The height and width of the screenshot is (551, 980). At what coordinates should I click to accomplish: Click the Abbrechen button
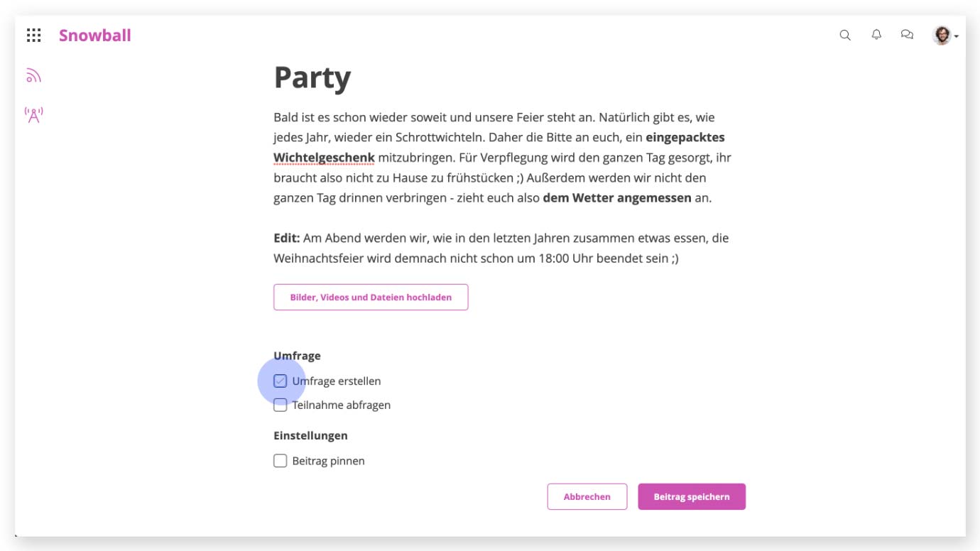(x=587, y=497)
